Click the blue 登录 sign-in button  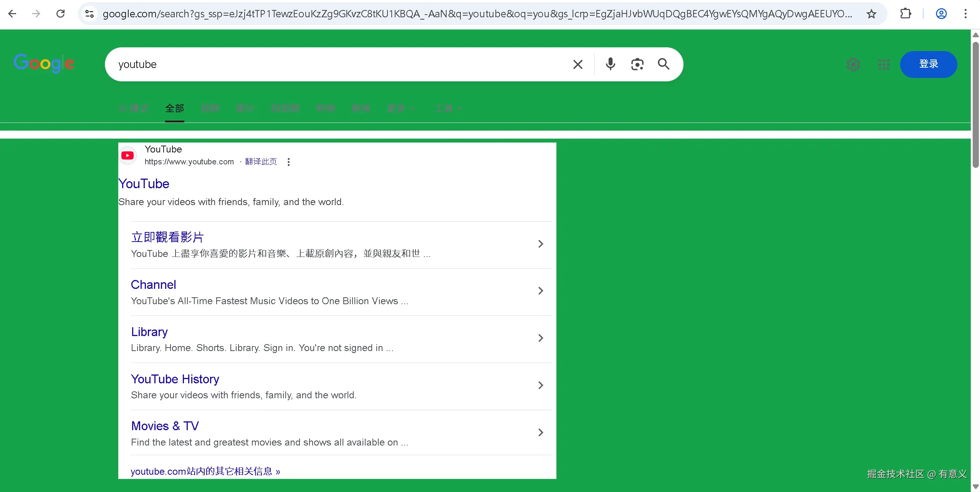(928, 64)
